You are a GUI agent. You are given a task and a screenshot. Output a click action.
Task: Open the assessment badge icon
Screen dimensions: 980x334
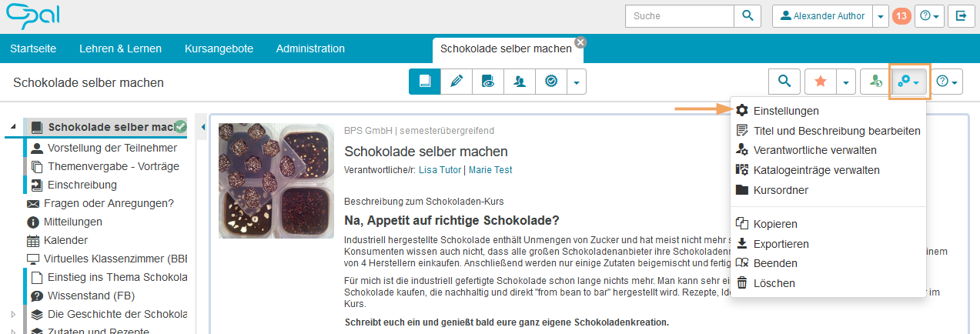point(551,81)
